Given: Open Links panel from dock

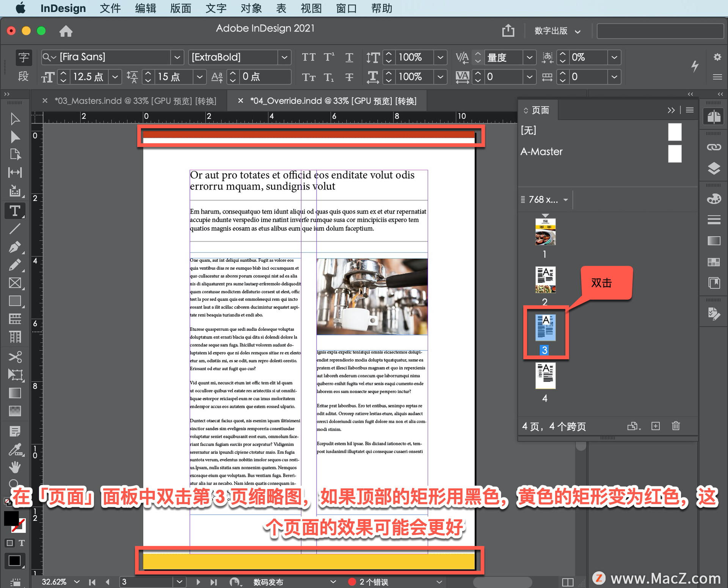Looking at the screenshot, I should coord(714,147).
